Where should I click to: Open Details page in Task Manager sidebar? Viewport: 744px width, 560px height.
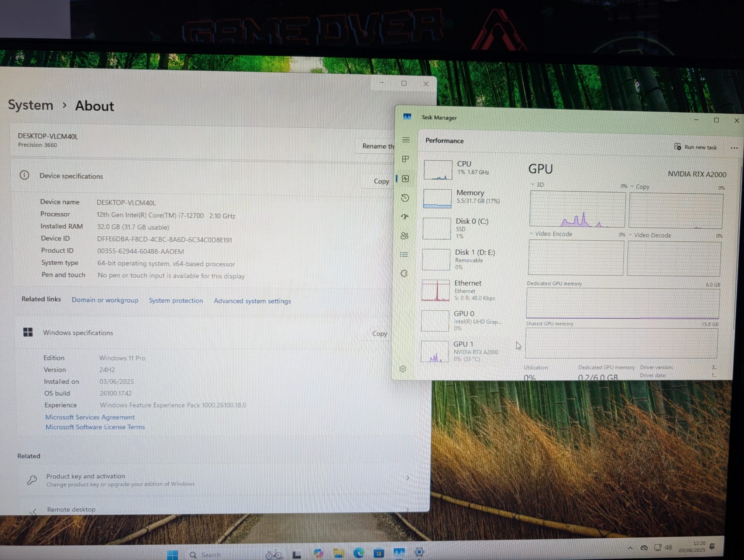404,254
